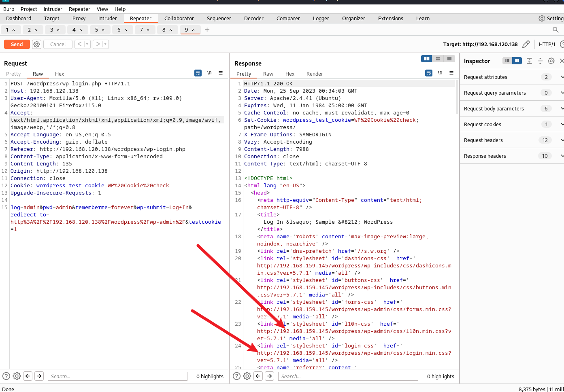Screen dimensions: 564x392
Task: Switch Request view to Hex tab
Action: pos(60,74)
